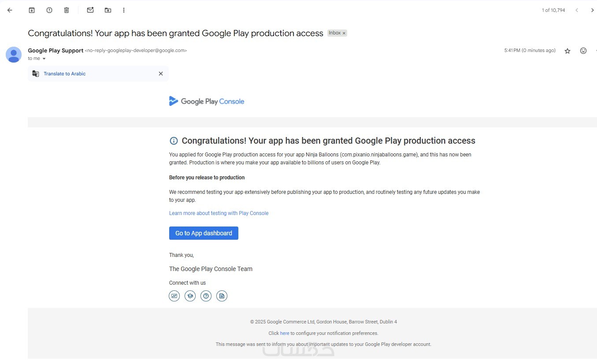
Task: Expand the 'to me' recipient details
Action: click(44, 59)
